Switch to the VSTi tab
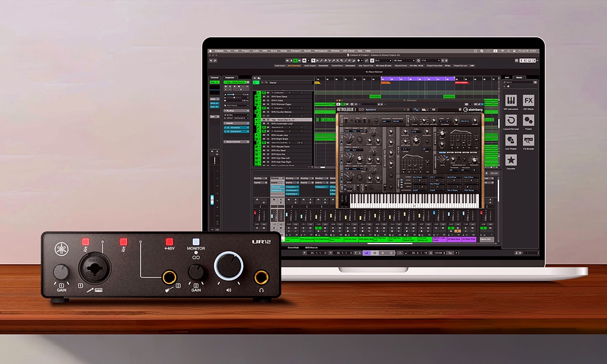Screen dimensions: 607x364 (507, 78)
